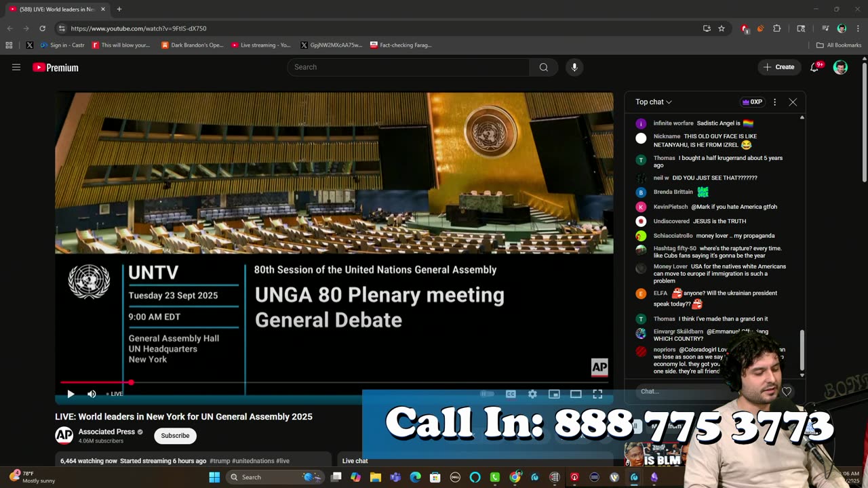
Task: Click the browser address bar URL
Action: point(138,28)
